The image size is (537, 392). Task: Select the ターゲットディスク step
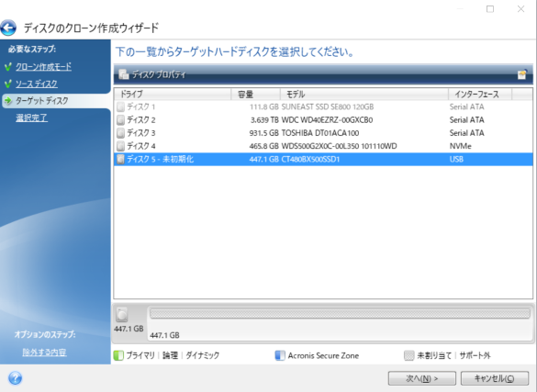click(x=42, y=101)
